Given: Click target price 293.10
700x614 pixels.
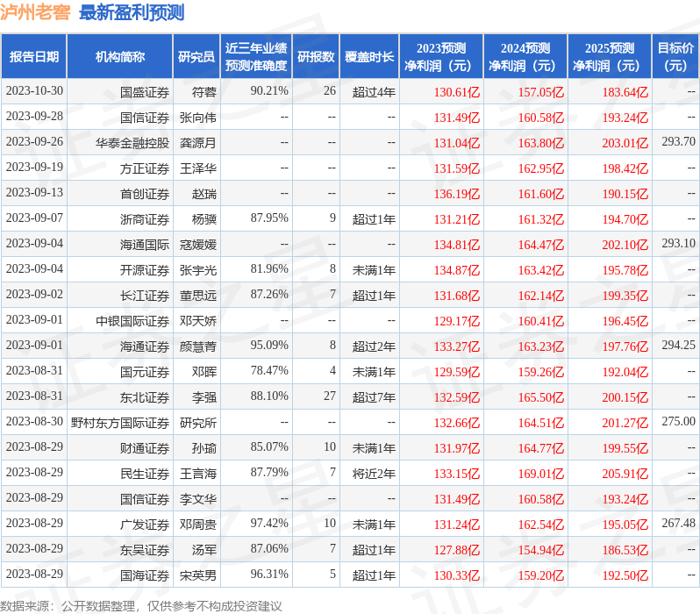Looking at the screenshot, I should coord(679,244).
